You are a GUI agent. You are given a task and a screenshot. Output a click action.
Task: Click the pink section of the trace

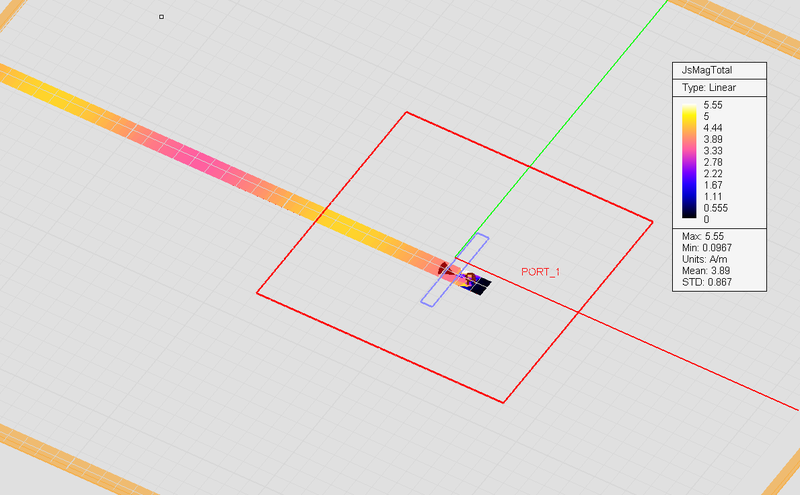click(x=202, y=159)
